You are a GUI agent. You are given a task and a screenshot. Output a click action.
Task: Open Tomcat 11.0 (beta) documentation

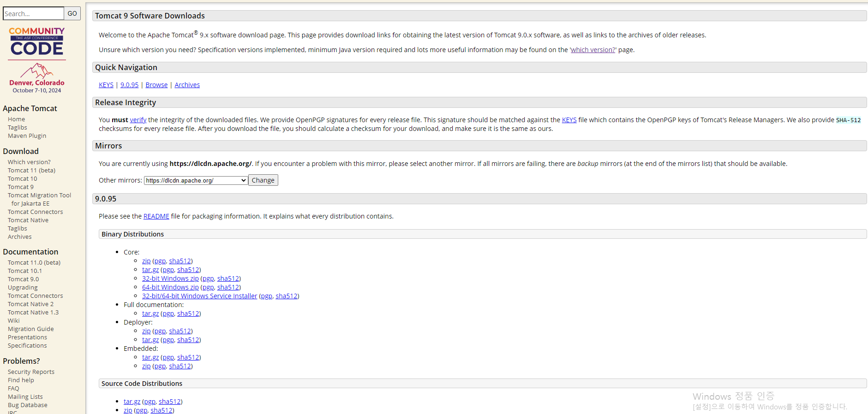tap(34, 262)
